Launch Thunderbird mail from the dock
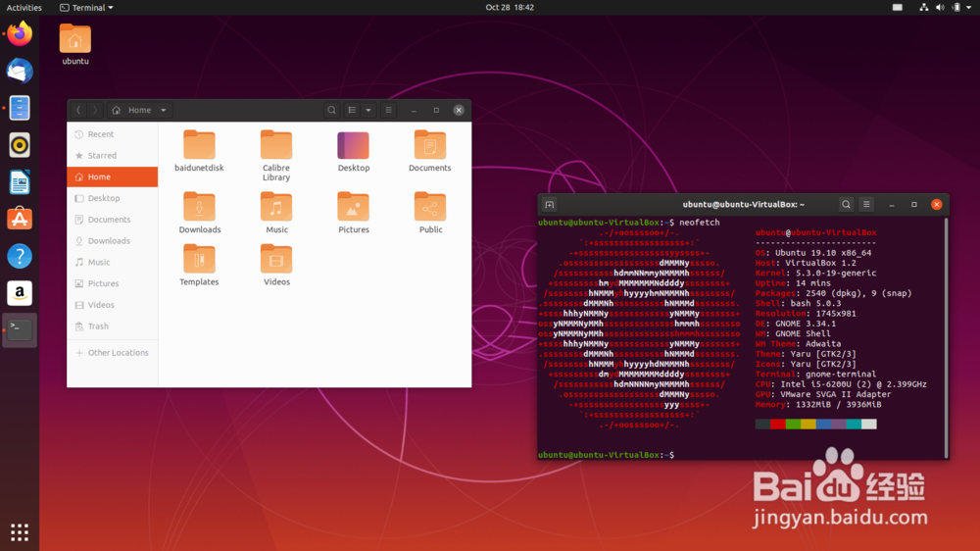Image resolution: width=980 pixels, height=551 pixels. tap(20, 71)
